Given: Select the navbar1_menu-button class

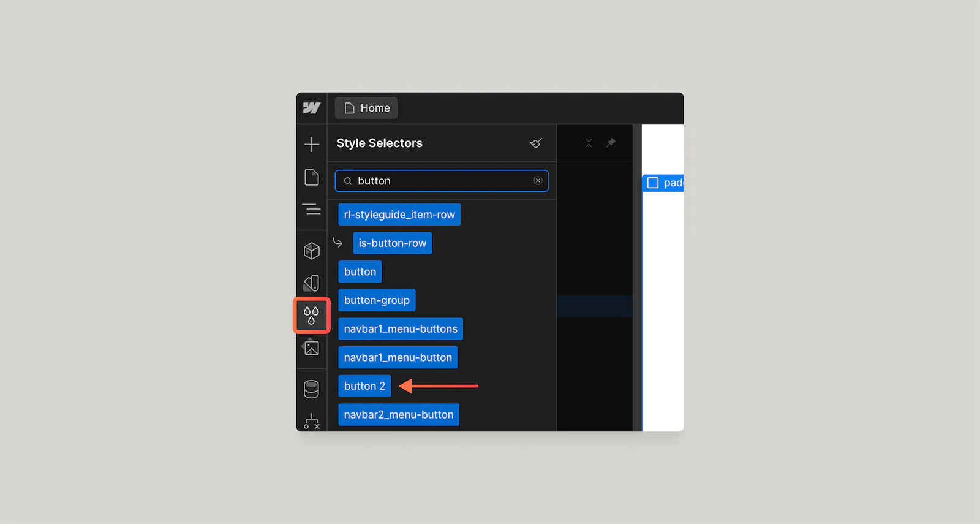Looking at the screenshot, I should point(398,357).
